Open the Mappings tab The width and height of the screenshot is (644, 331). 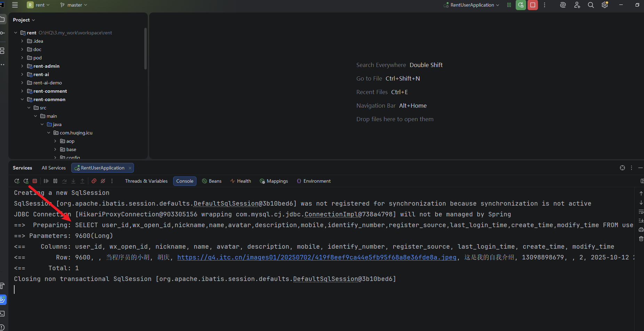(x=274, y=181)
